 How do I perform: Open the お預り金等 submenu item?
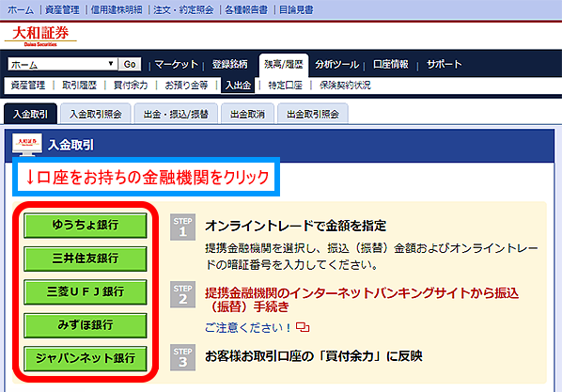[186, 85]
